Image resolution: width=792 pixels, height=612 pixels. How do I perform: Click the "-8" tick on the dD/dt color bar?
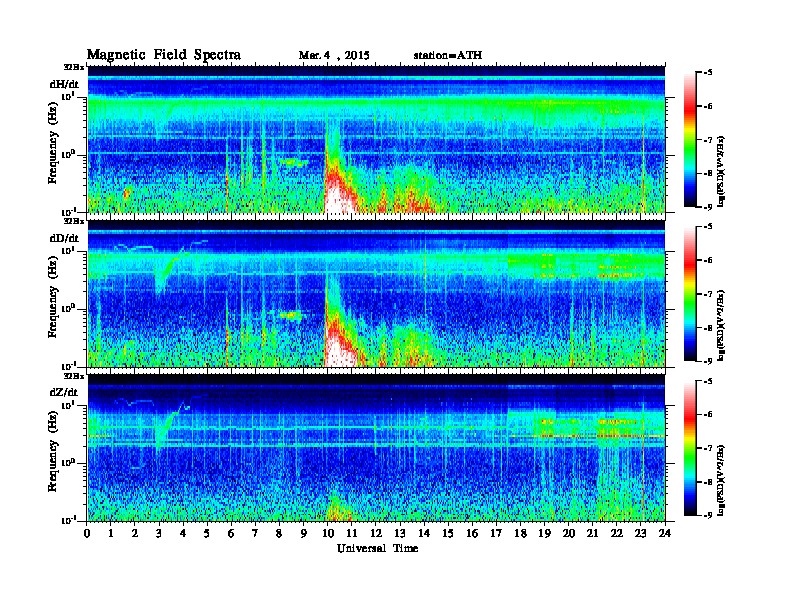[707, 327]
